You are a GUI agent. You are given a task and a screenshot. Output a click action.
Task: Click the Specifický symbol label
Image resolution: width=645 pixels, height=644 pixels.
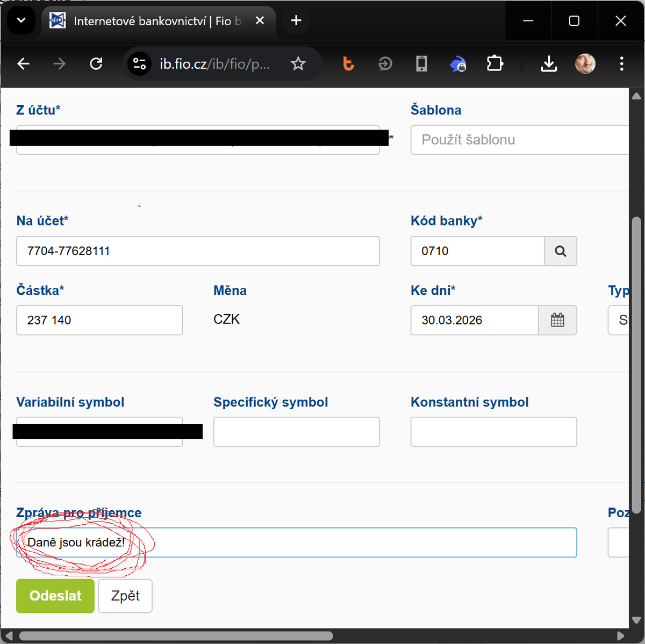click(270, 402)
